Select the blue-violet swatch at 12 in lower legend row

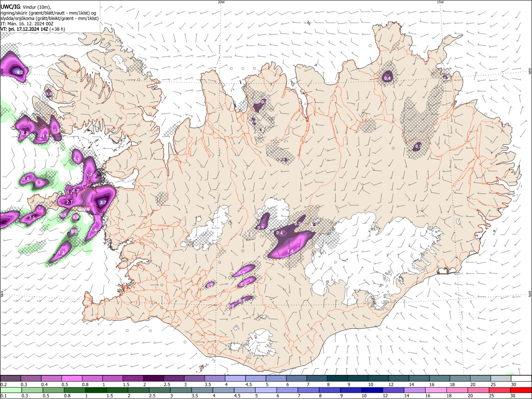point(393,390)
